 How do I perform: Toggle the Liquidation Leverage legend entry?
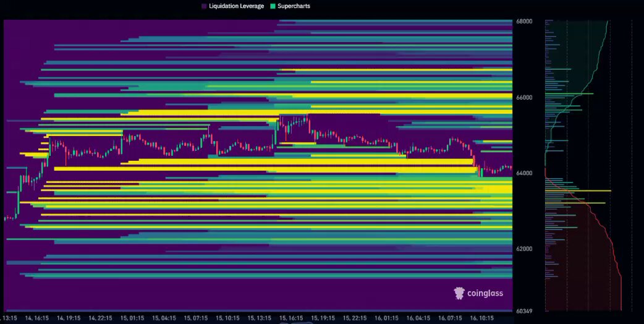coord(232,6)
